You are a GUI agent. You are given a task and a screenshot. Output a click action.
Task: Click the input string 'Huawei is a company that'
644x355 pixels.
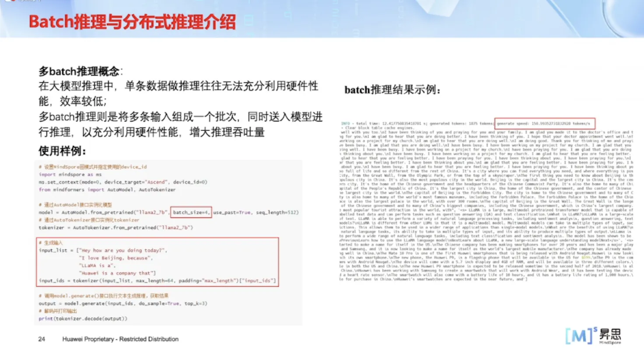pyautogui.click(x=116, y=273)
